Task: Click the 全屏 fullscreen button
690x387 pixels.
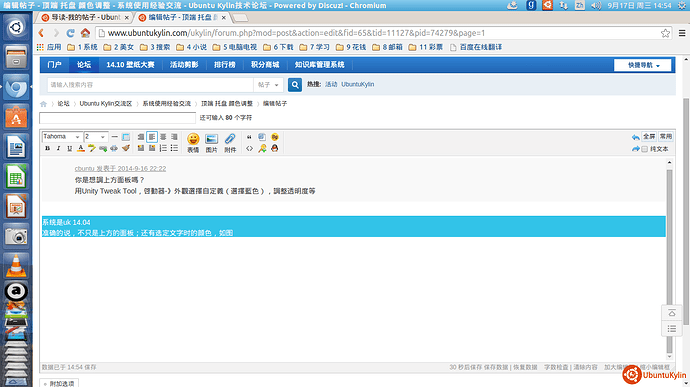Action: (x=649, y=136)
